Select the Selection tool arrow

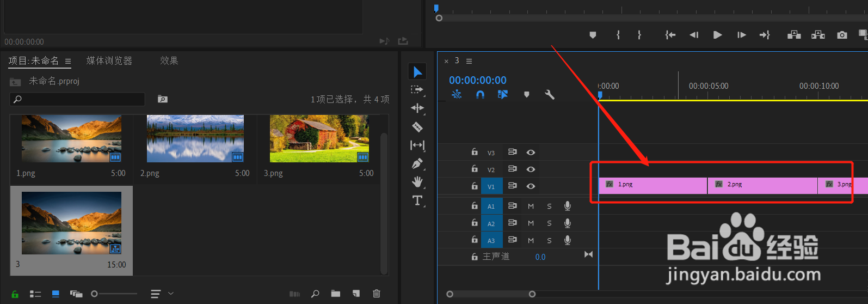(x=417, y=72)
